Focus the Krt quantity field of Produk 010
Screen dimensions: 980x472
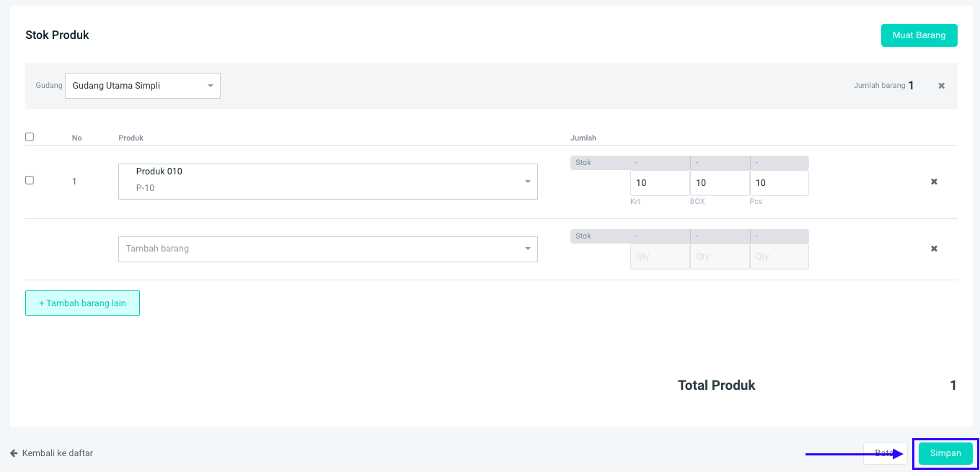click(x=659, y=183)
